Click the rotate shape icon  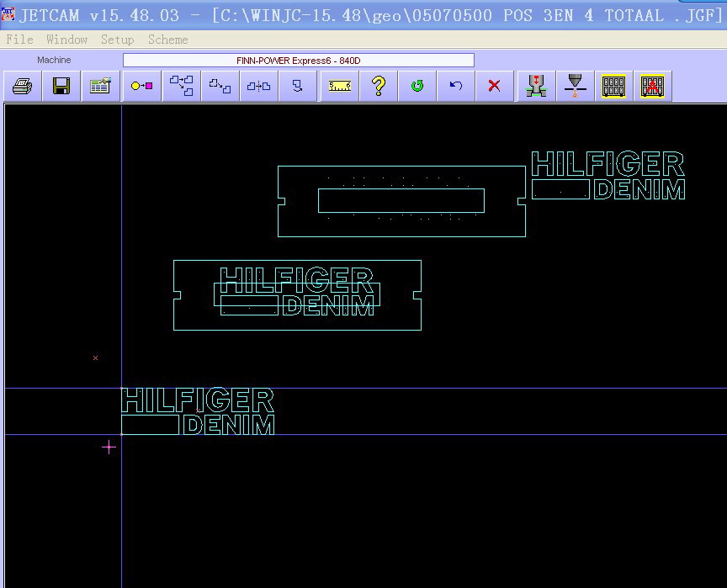[297, 86]
